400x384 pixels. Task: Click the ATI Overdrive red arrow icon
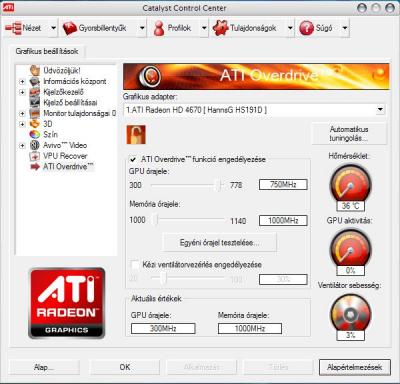[35, 167]
